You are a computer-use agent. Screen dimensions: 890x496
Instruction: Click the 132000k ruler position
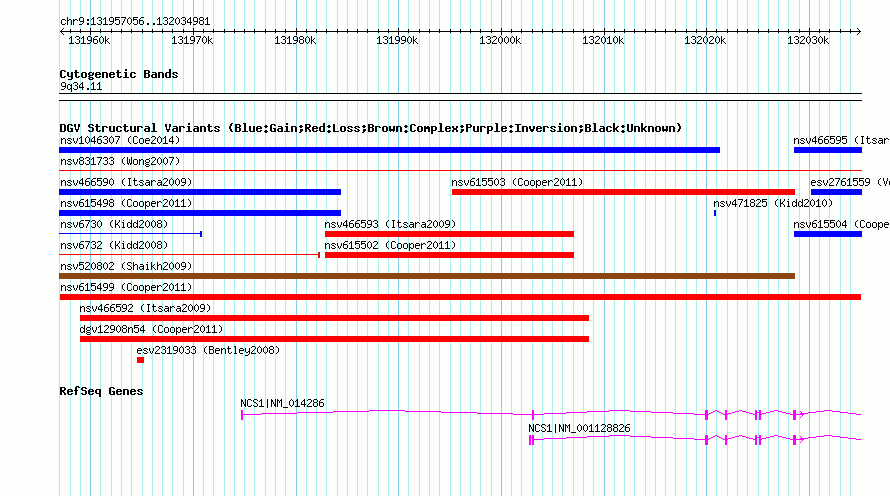(500, 40)
